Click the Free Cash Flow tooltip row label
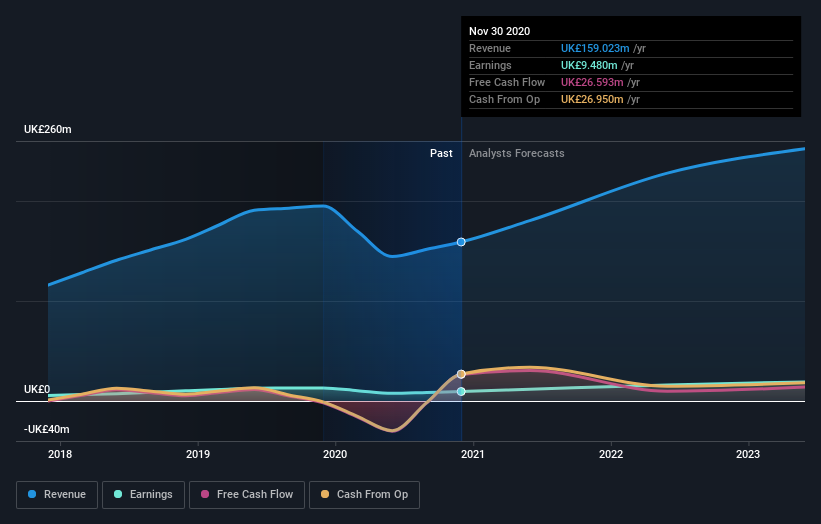 [507, 82]
